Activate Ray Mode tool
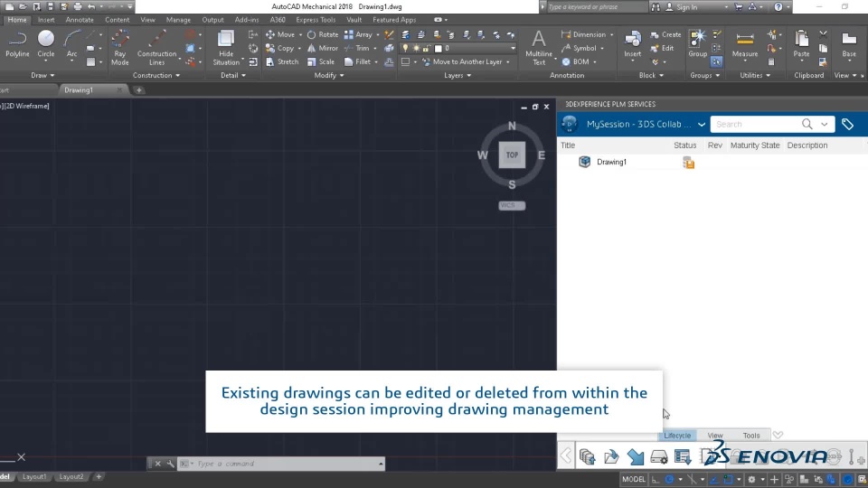The height and width of the screenshot is (488, 868). point(119,48)
